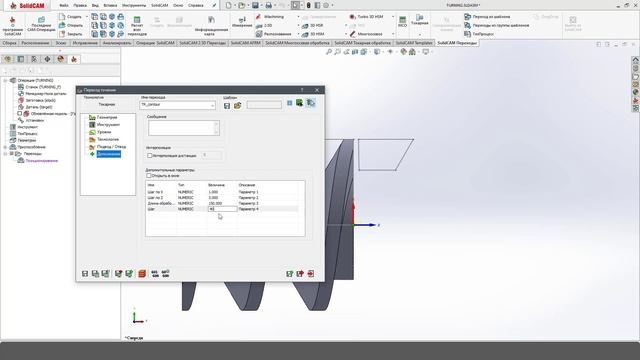640x360 pixels.
Task: Open the Правка menu
Action: click(80, 5)
